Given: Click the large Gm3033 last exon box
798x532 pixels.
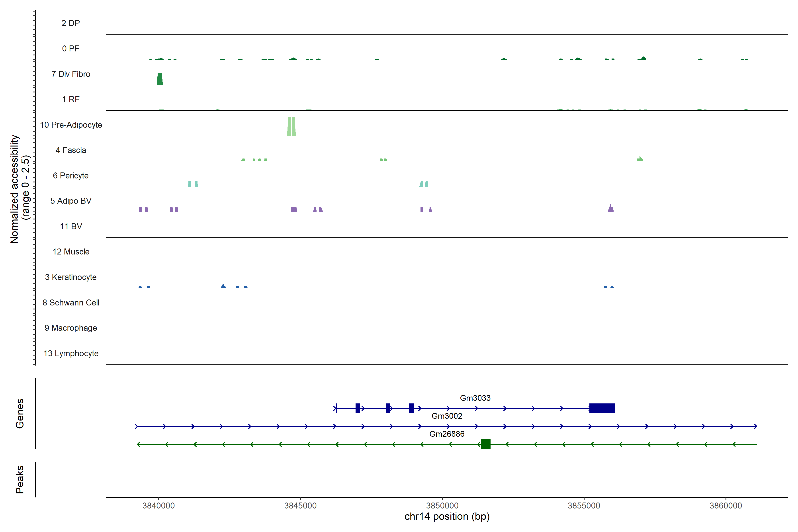Looking at the screenshot, I should [602, 408].
